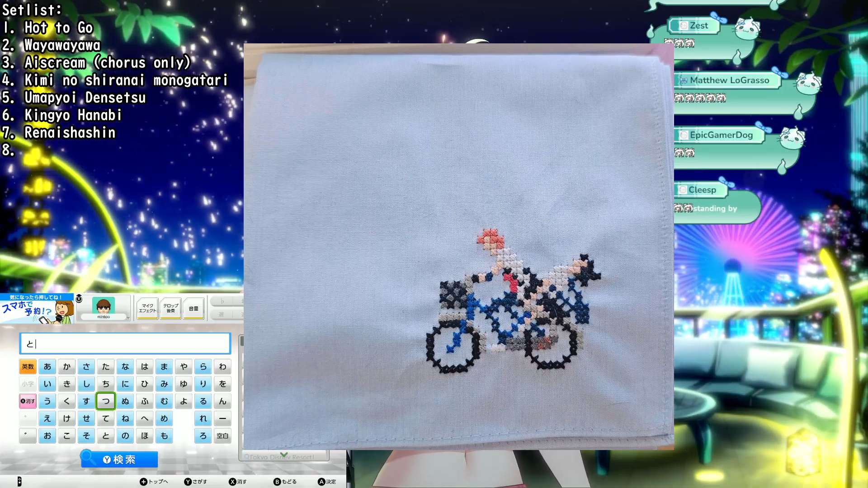This screenshot has height=488, width=868.
Task: Open the テロップ後奏 settings tab
Action: [170, 308]
